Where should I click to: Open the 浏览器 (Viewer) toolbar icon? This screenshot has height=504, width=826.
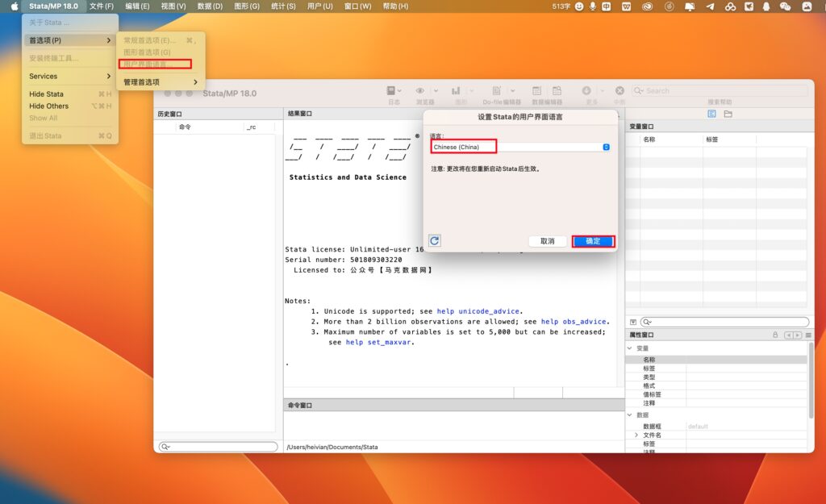(419, 90)
